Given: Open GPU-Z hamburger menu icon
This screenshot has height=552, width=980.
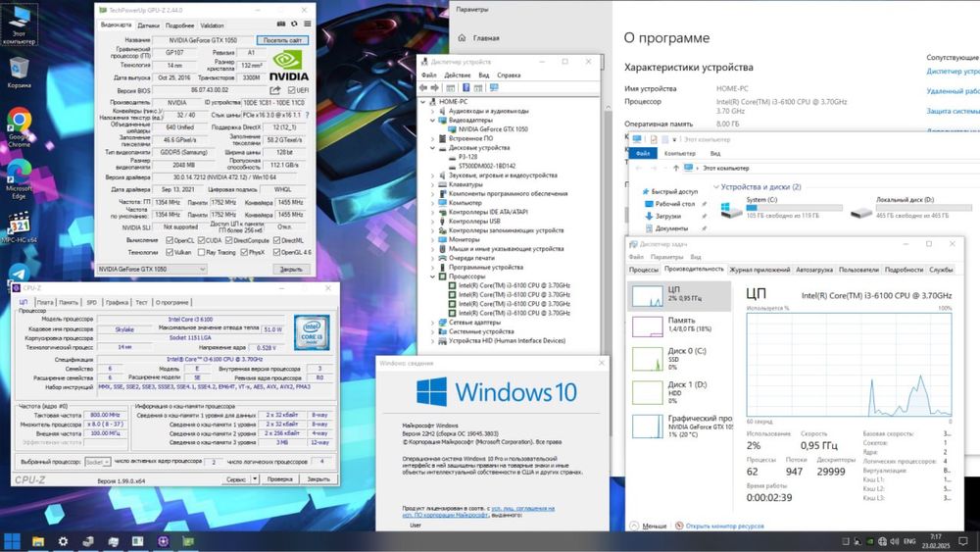Looking at the screenshot, I should click(x=308, y=25).
